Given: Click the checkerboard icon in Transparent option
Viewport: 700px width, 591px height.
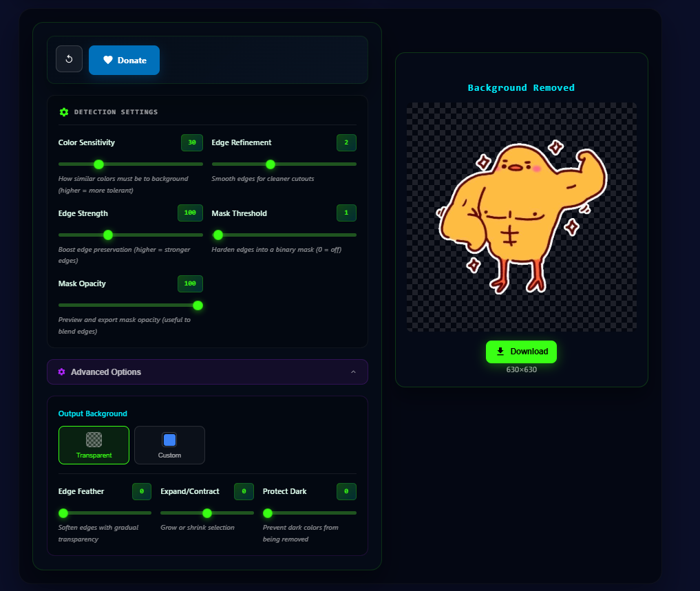Looking at the screenshot, I should coord(94,440).
